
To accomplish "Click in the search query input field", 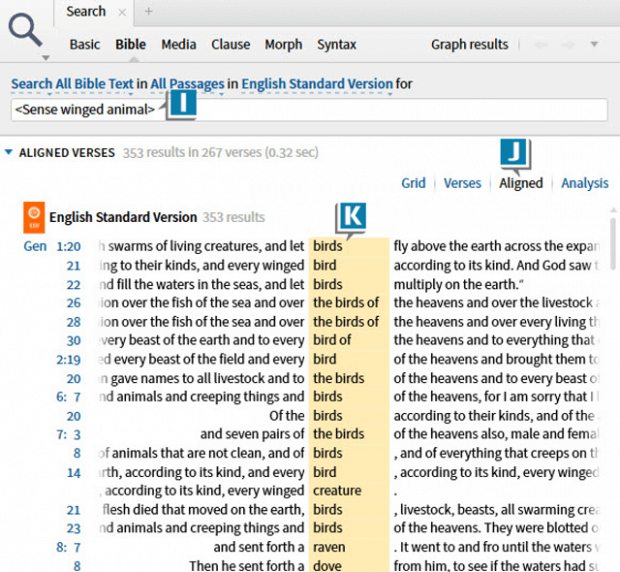I will click(380, 110).
